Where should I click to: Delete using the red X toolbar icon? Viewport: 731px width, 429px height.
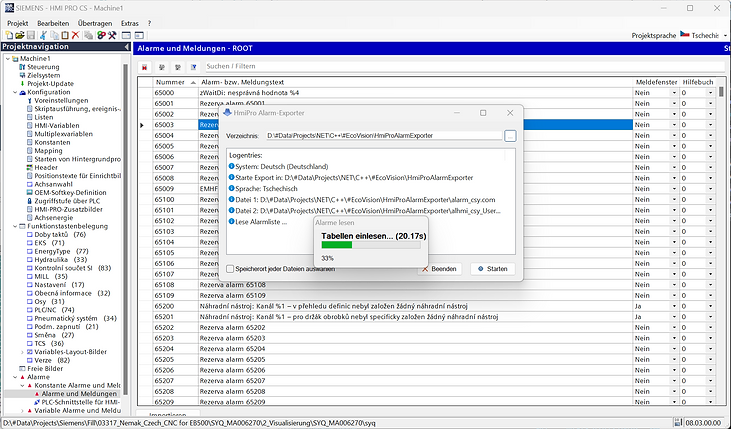[76, 35]
